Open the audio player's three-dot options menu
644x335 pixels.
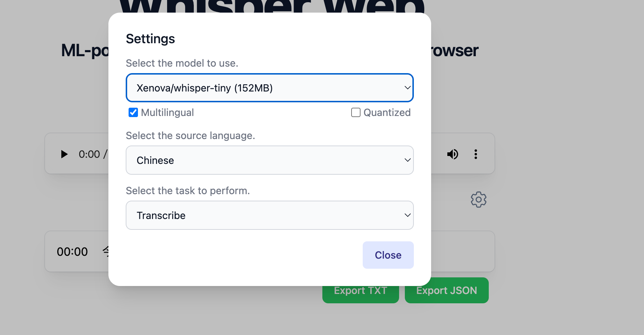pos(476,154)
